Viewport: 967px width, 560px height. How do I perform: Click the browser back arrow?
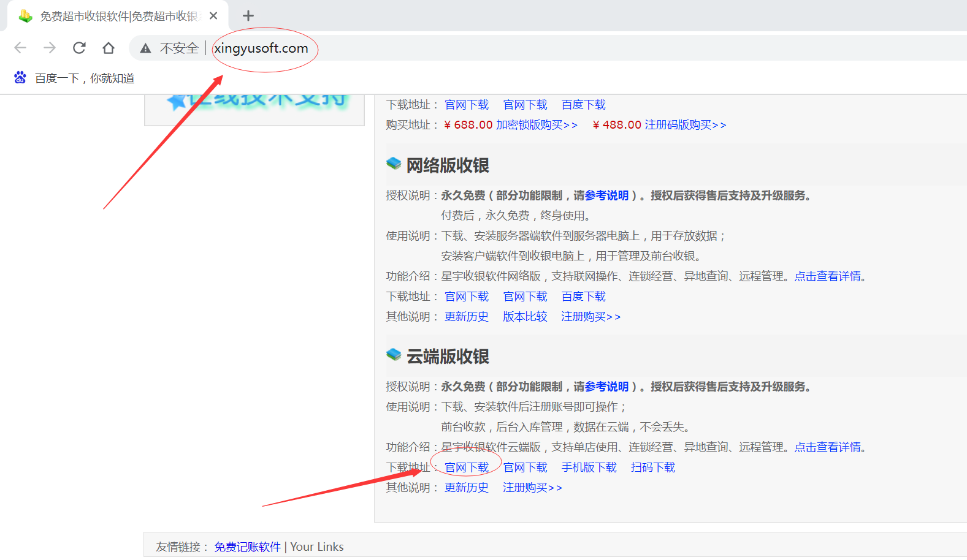20,48
